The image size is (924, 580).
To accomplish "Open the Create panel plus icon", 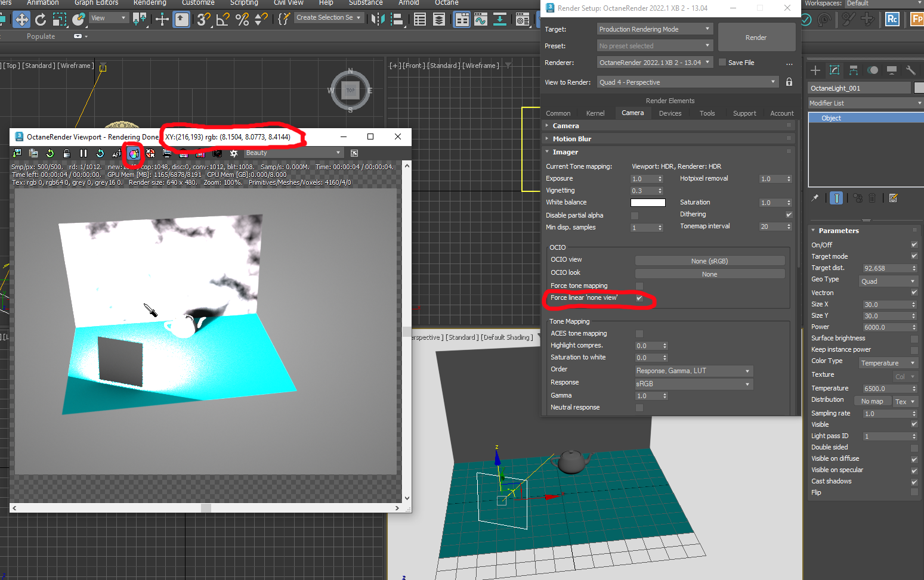I will [x=815, y=70].
